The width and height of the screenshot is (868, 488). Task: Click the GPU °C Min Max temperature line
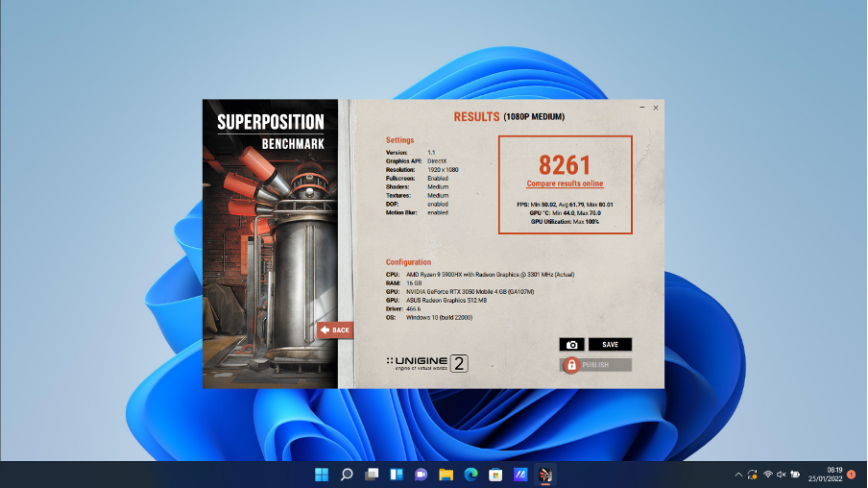(565, 212)
